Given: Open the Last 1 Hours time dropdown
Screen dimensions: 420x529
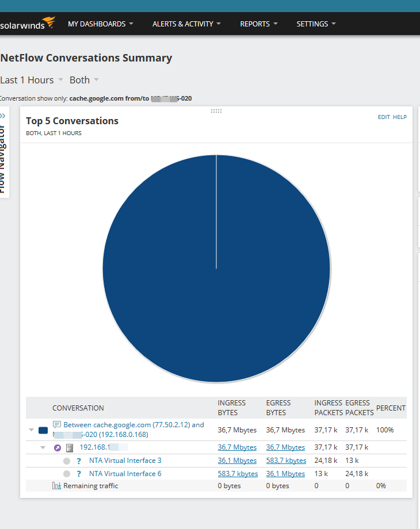Looking at the screenshot, I should [x=32, y=80].
